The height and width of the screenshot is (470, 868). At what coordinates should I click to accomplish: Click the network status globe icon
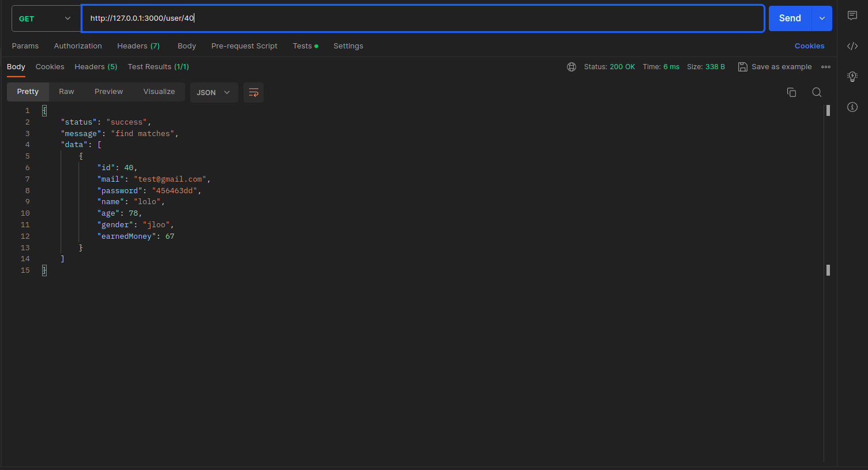tap(571, 67)
